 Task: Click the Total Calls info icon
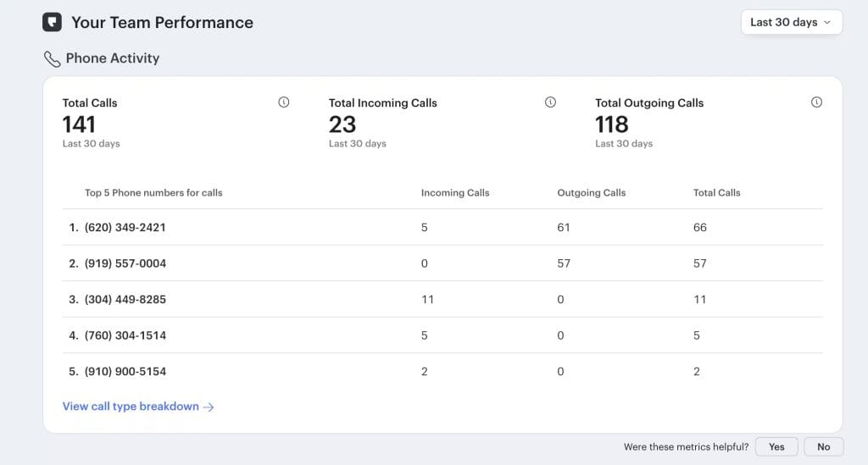[284, 102]
